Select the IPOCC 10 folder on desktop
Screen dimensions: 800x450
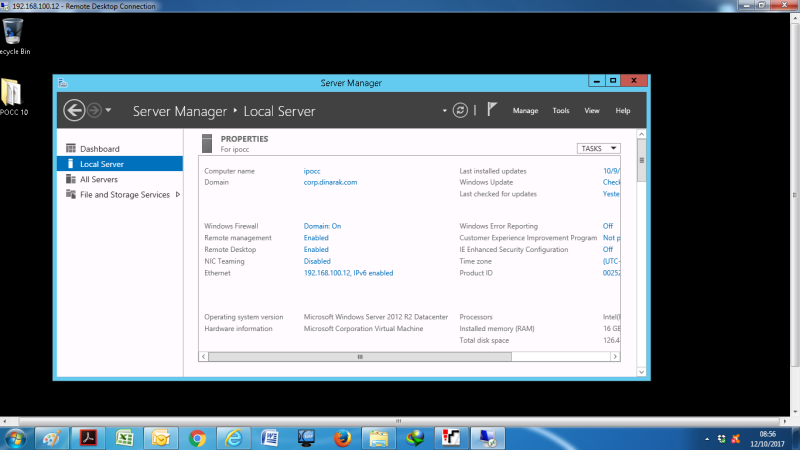(13, 97)
